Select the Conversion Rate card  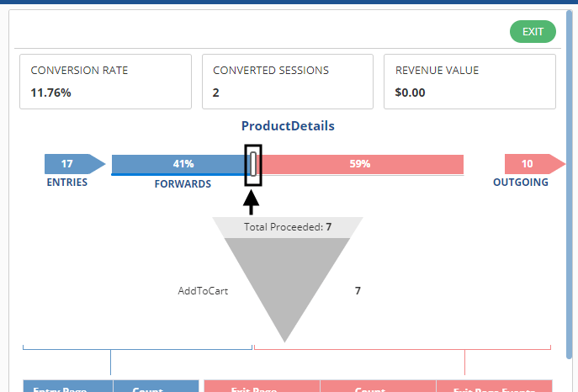105,82
